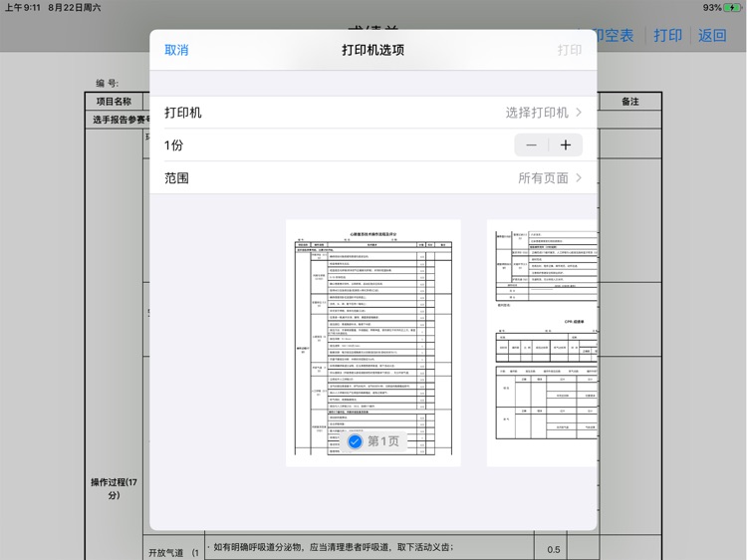Expand the 所有页面 chevron
The image size is (747, 560).
(579, 177)
